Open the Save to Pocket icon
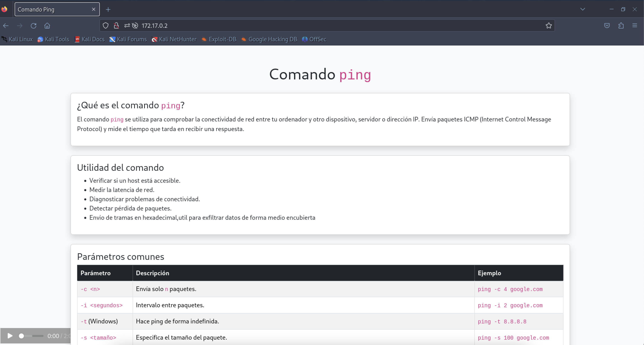Image resolution: width=644 pixels, height=345 pixels. (x=607, y=25)
